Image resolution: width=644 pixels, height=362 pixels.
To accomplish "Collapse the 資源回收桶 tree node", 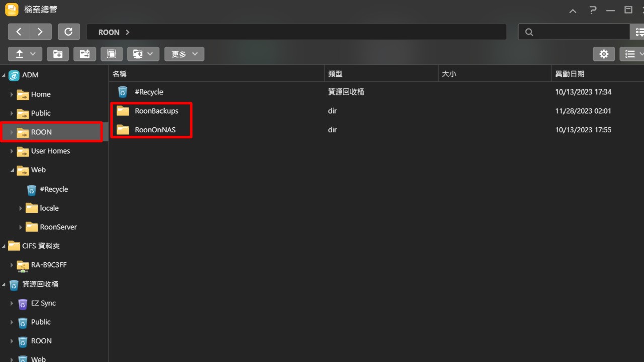I will click(x=4, y=285).
